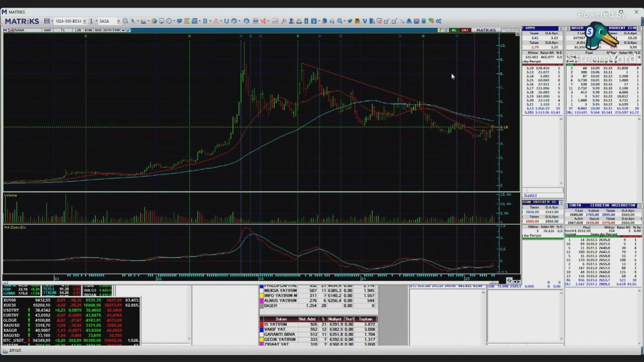Open the calculator toolbar icon

[424, 21]
